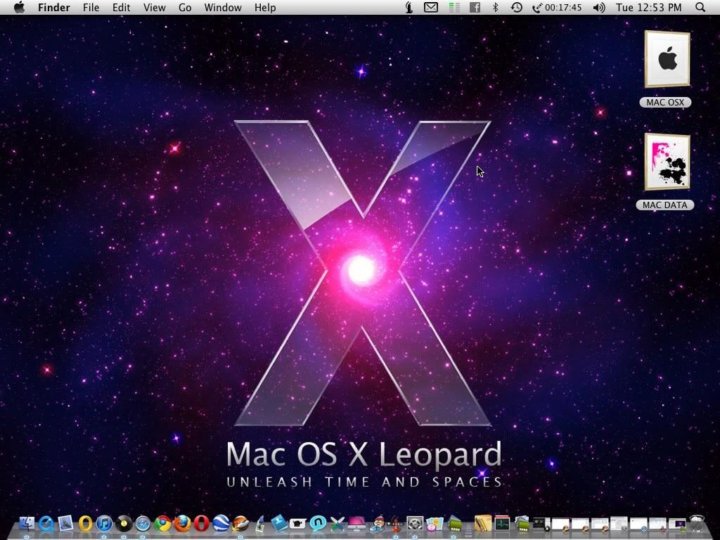Open the Window menu
Image resolution: width=720 pixels, height=540 pixels.
223,7
